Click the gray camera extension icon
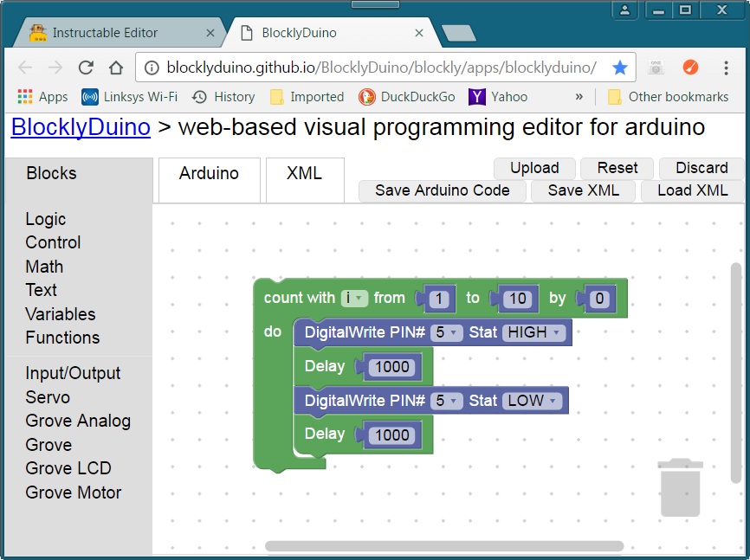 (x=656, y=68)
